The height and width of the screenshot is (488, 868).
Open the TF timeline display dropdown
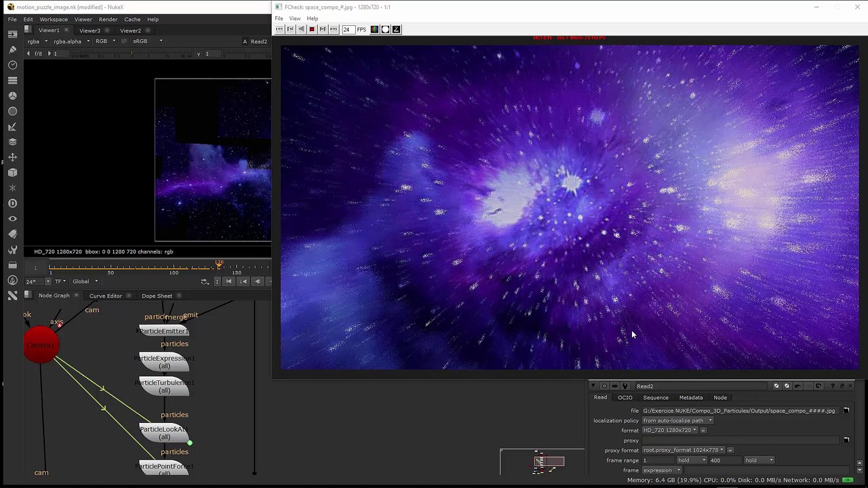(x=60, y=281)
